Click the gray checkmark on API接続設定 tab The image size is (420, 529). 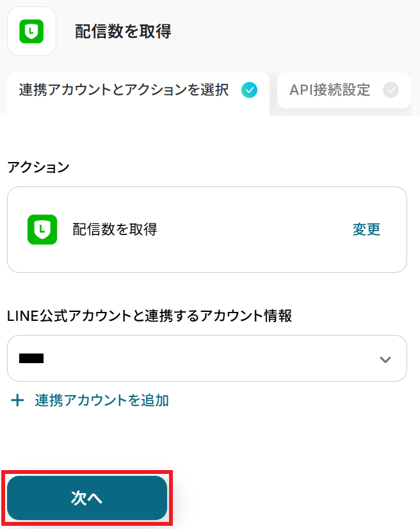(391, 90)
